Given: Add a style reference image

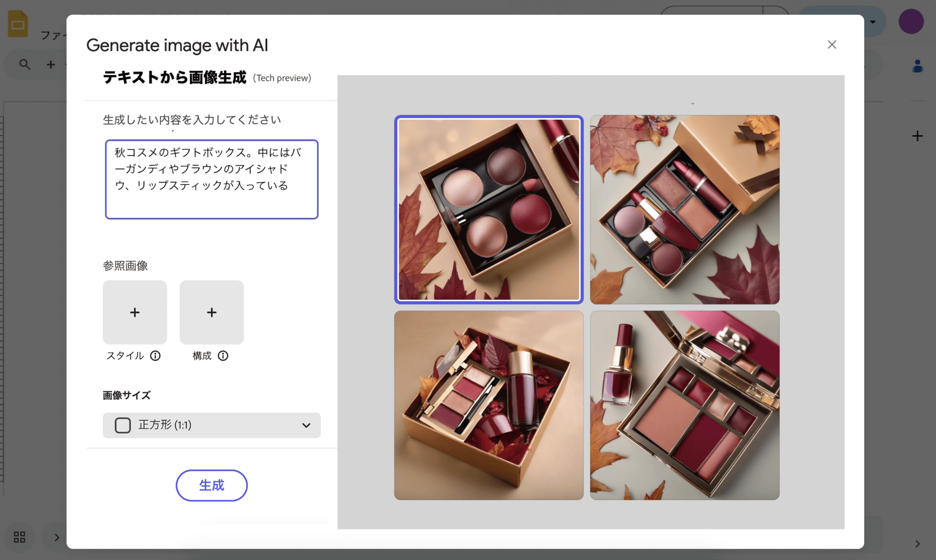Looking at the screenshot, I should (135, 312).
